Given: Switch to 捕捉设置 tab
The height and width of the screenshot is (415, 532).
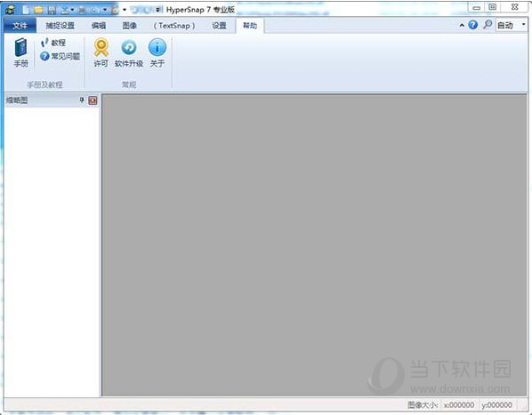Looking at the screenshot, I should pos(60,26).
